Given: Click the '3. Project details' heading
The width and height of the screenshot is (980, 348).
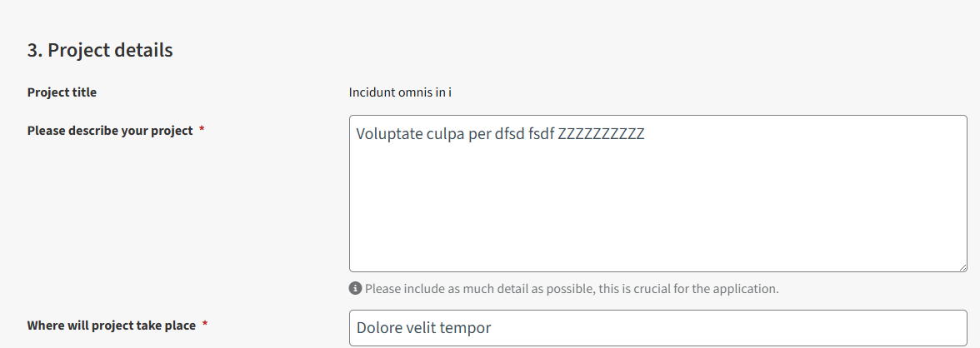Looking at the screenshot, I should pos(100,50).
